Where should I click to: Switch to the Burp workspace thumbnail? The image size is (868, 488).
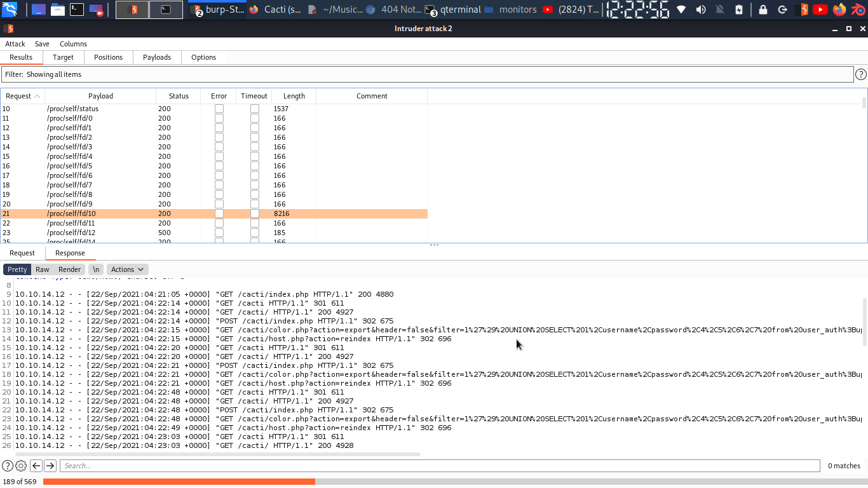click(132, 10)
